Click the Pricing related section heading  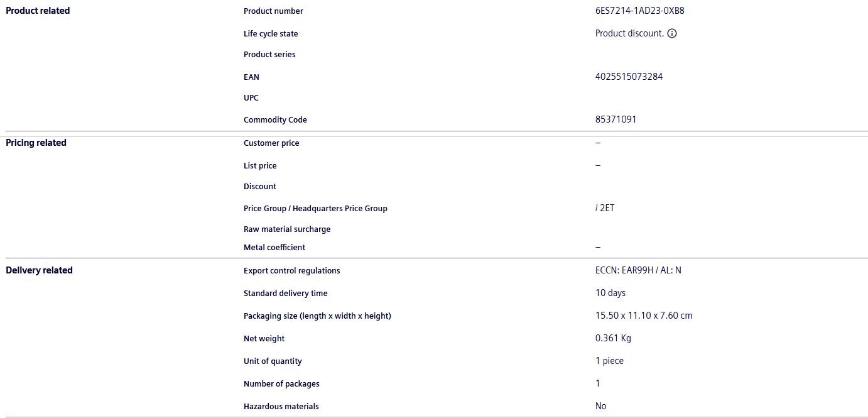point(36,143)
